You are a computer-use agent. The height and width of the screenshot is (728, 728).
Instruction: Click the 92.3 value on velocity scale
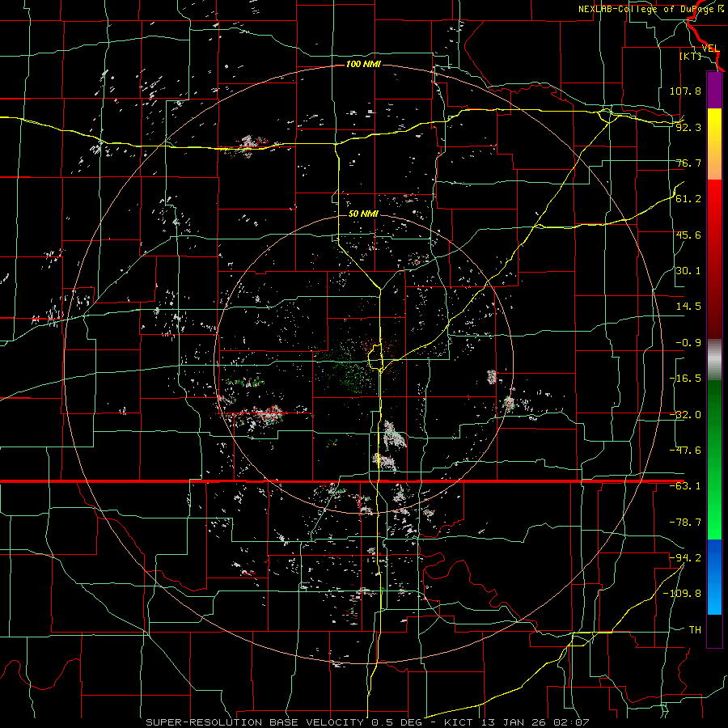tap(688, 127)
